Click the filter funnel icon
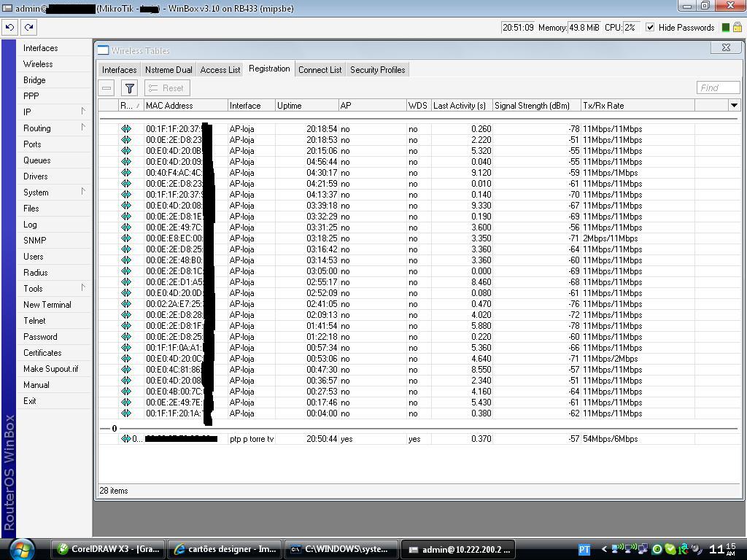This screenshot has width=747, height=560. [129, 88]
